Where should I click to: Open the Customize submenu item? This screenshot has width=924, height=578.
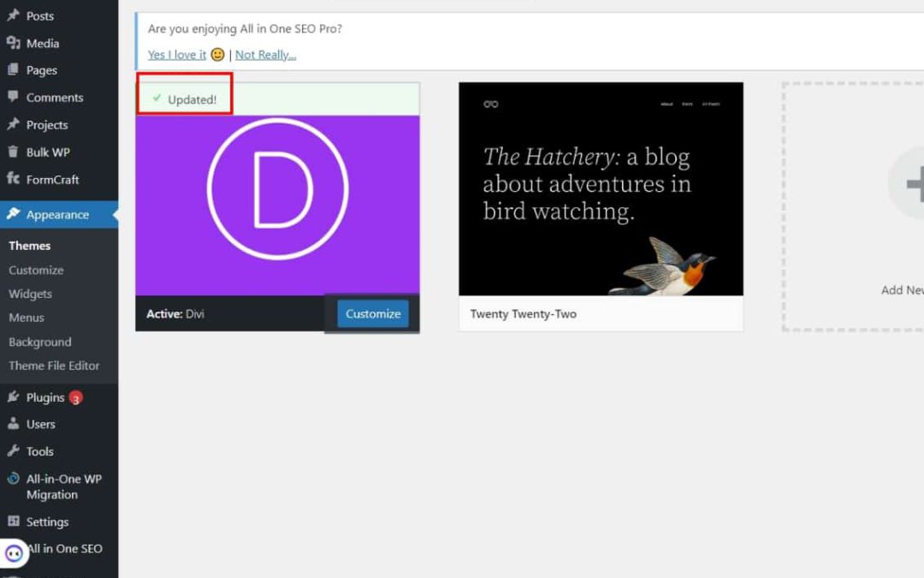(36, 270)
